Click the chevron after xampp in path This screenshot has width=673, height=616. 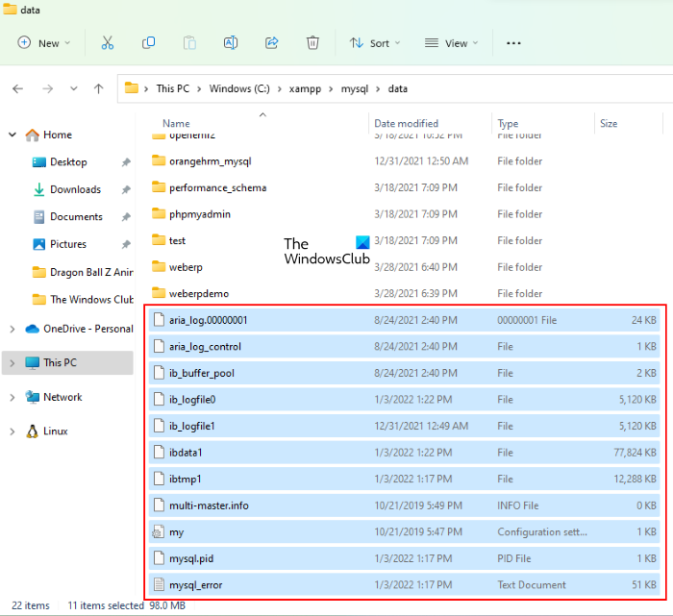pyautogui.click(x=331, y=88)
